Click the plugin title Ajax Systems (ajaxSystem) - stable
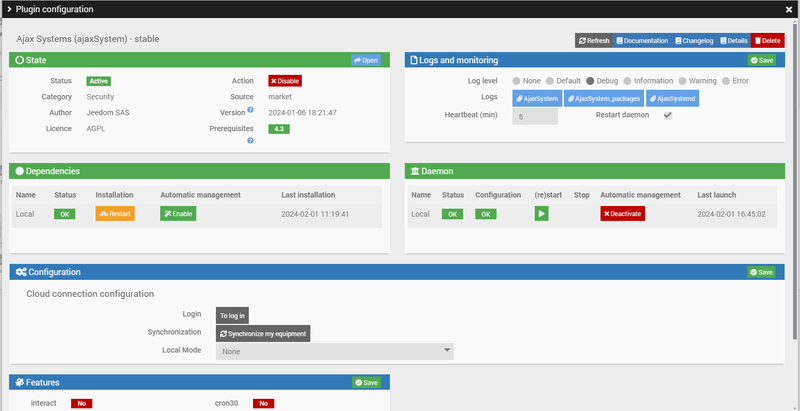 pyautogui.click(x=88, y=39)
